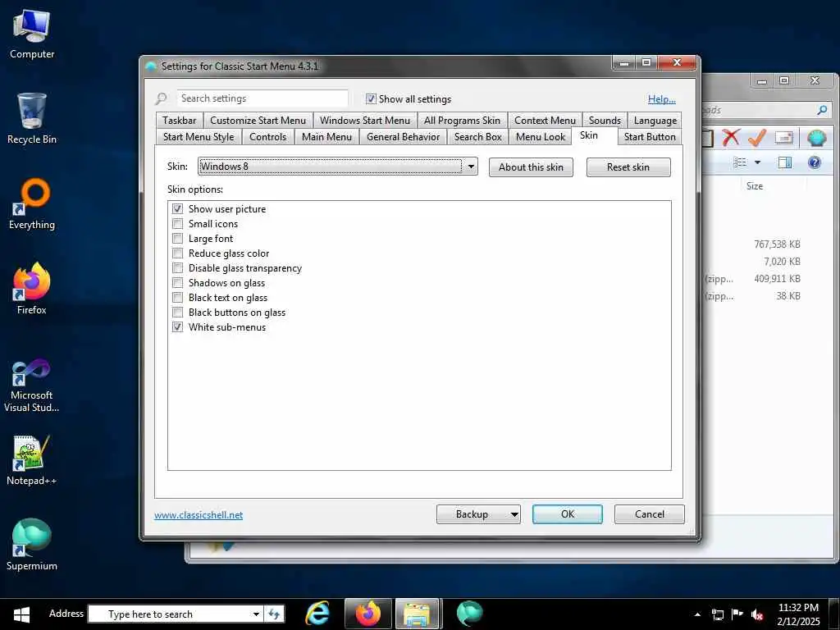Click the Reset skin button
840x630 pixels.
pos(628,167)
